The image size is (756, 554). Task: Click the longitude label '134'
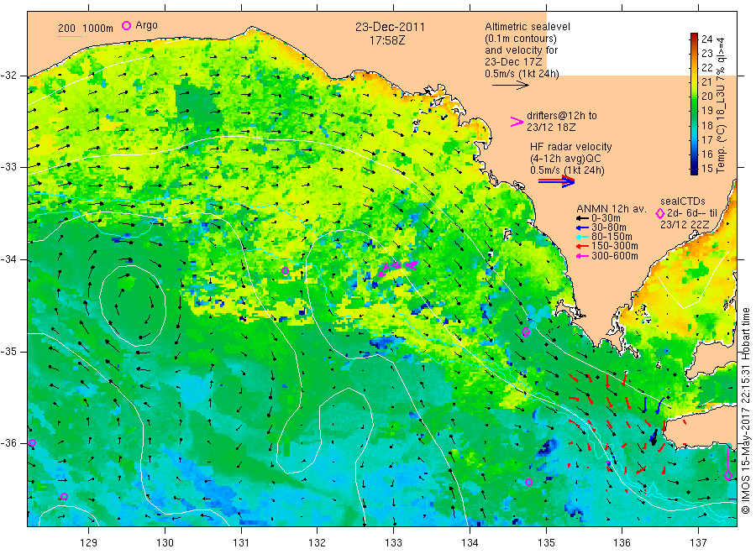pos(470,543)
